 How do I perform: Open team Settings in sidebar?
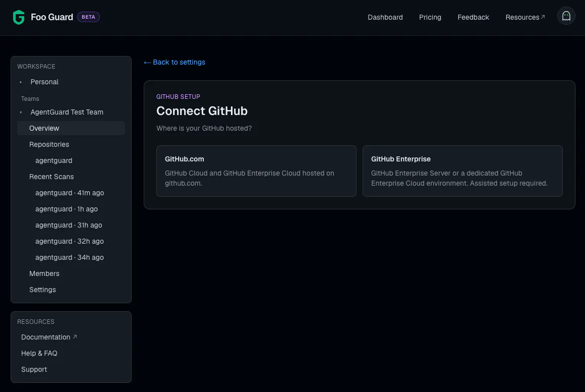(x=42, y=290)
